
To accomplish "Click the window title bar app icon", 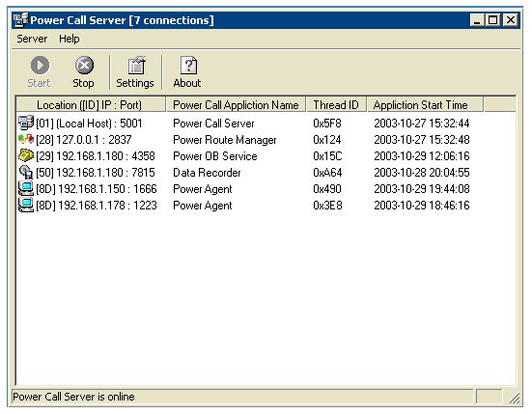I will tap(20, 19).
